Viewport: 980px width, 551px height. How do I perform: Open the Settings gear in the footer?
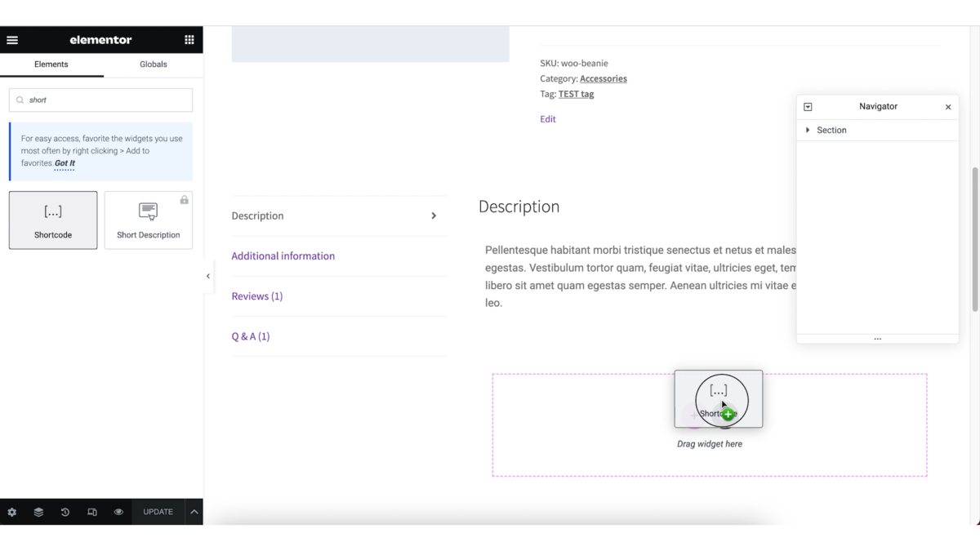[x=11, y=512]
